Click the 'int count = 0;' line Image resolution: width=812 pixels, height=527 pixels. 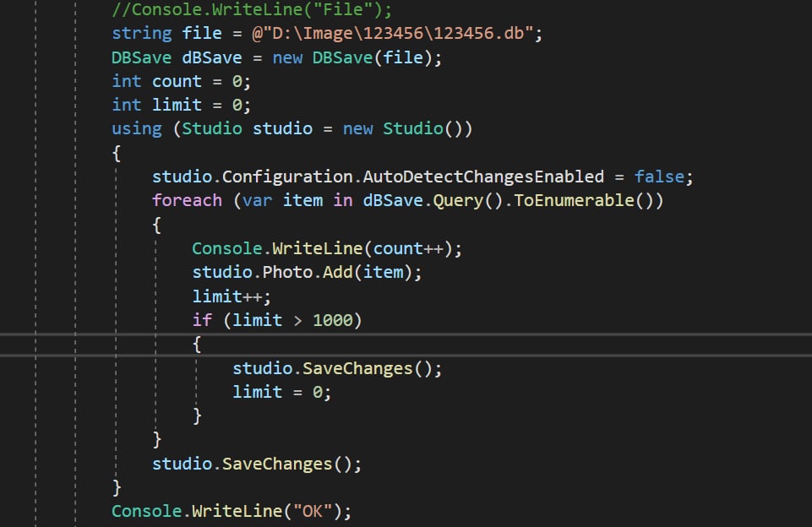(182, 81)
